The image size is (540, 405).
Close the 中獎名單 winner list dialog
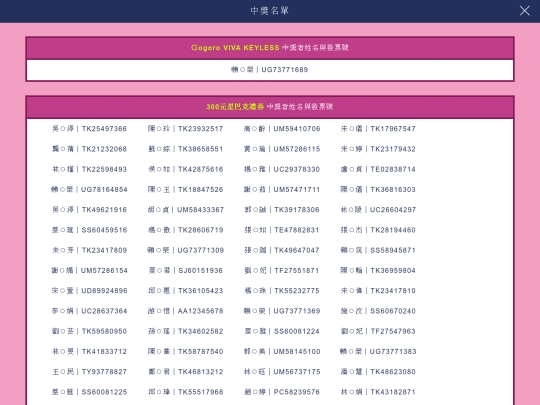[x=525, y=11]
